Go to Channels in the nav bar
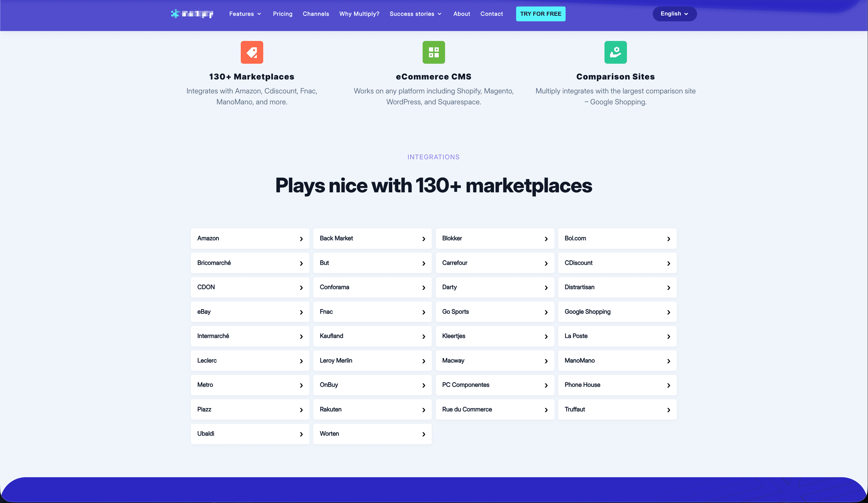 tap(315, 14)
